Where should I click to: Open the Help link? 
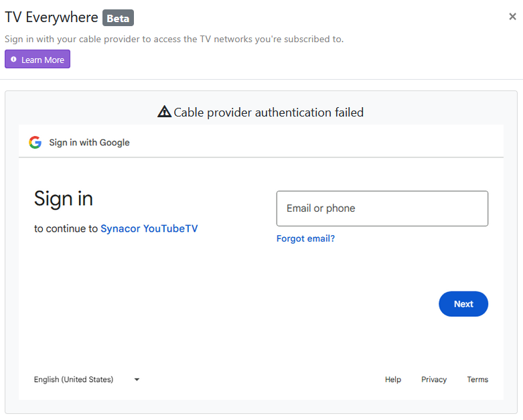392,379
